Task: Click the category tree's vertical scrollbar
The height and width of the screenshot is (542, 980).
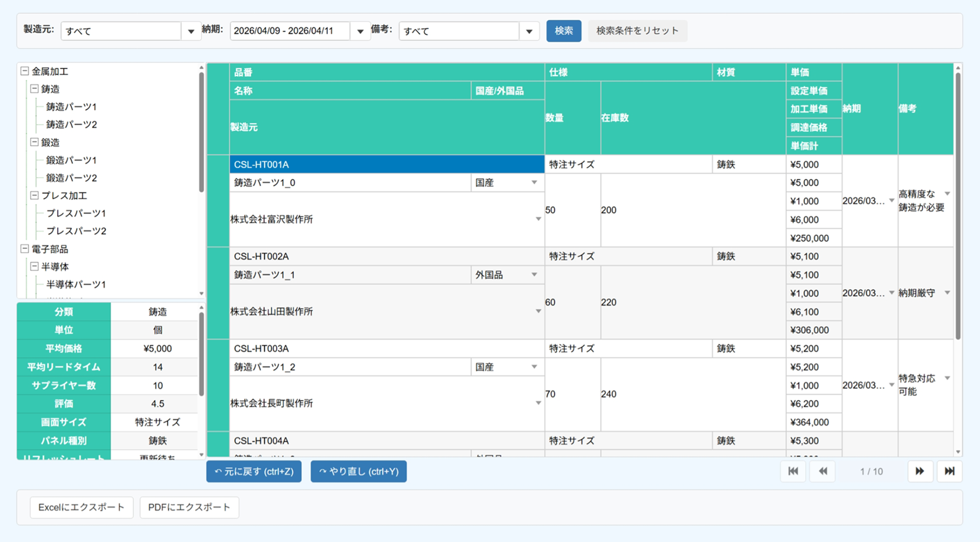Action: coord(201,131)
